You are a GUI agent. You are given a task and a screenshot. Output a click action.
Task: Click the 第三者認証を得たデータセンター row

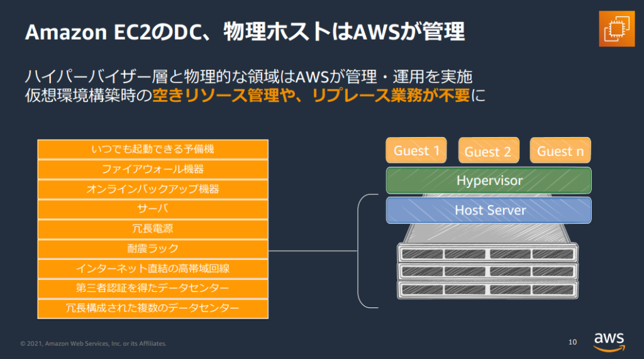(x=153, y=289)
